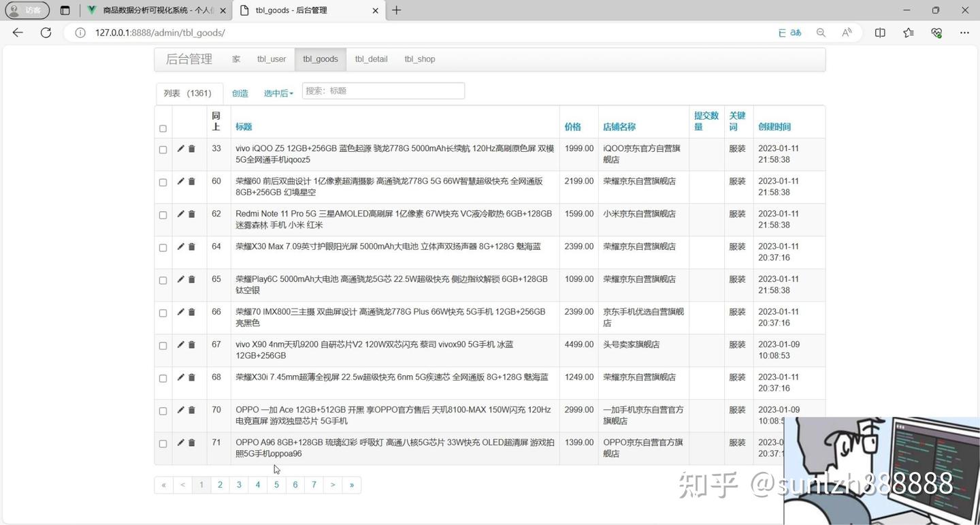The height and width of the screenshot is (525, 980).
Task: Open a new browser tab with plus
Action: [x=397, y=10]
